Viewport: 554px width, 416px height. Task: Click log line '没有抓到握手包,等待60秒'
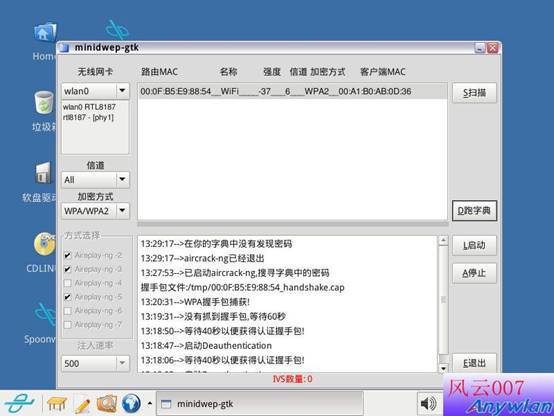point(213,317)
